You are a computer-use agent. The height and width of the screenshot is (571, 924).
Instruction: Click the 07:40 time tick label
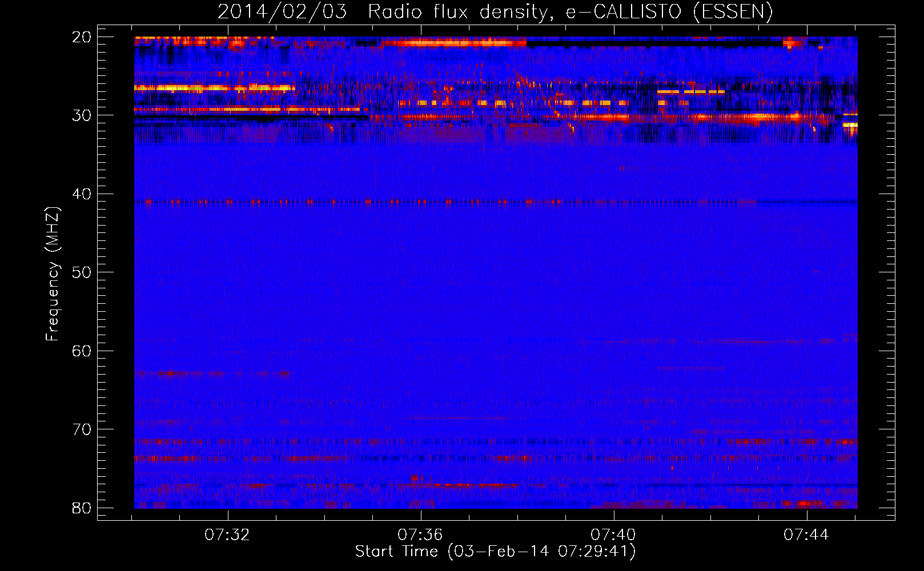[x=613, y=534]
